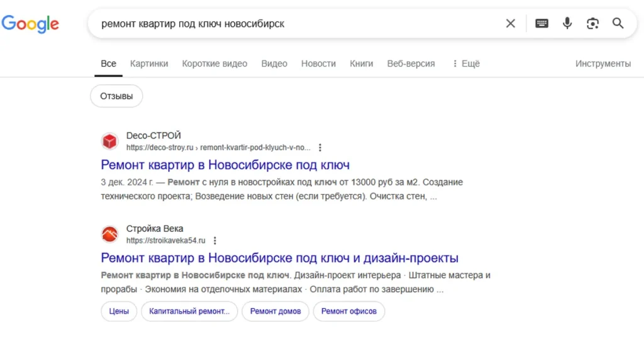Open search by image camera icon
Viewport: 644px width, 337px height.
(x=592, y=23)
